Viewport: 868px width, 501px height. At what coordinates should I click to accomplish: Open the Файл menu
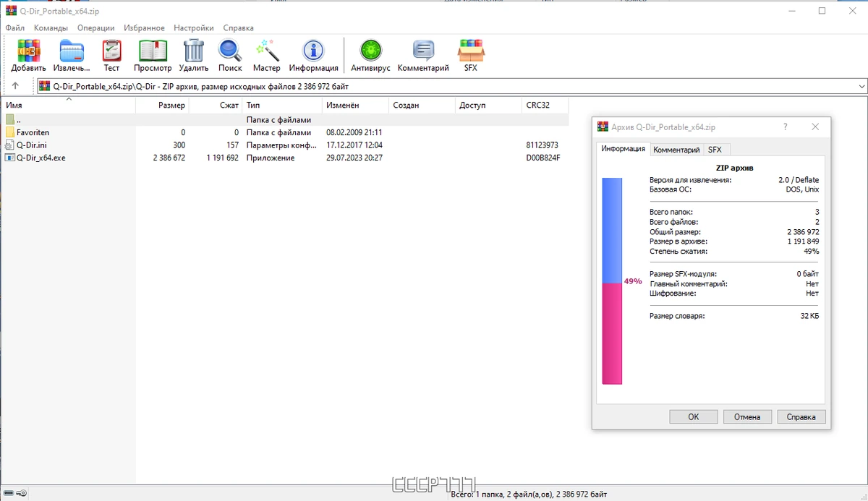15,27
